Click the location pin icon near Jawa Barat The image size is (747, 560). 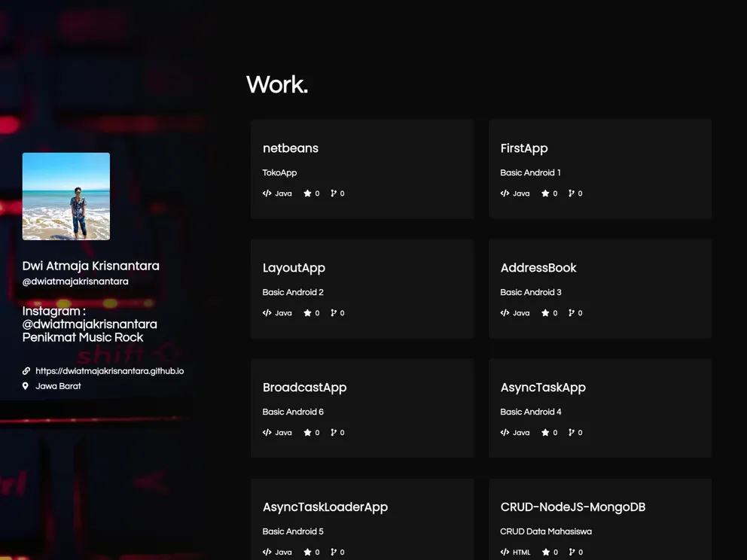(26, 386)
